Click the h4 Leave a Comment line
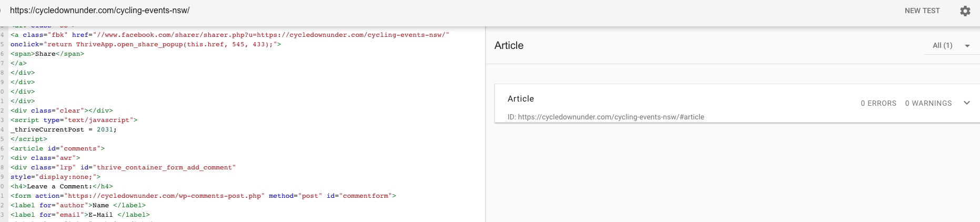 pyautogui.click(x=62, y=186)
